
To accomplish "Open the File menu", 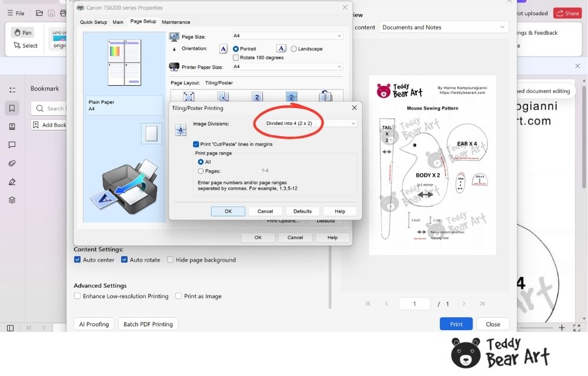I will [16, 13].
